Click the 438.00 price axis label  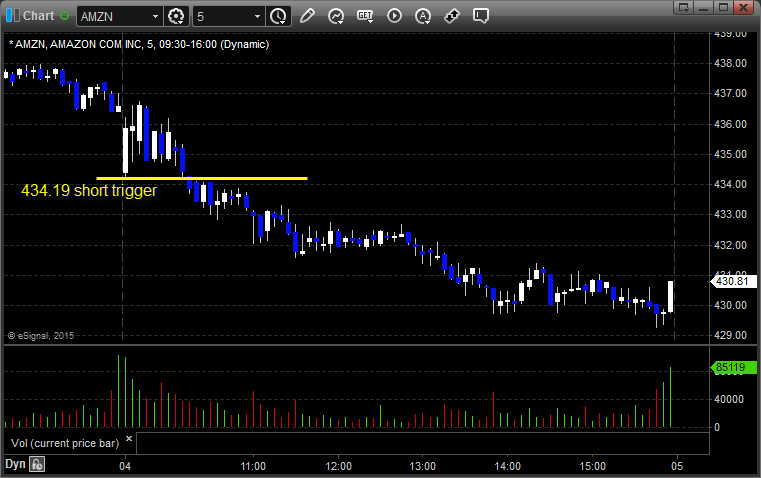pos(730,63)
